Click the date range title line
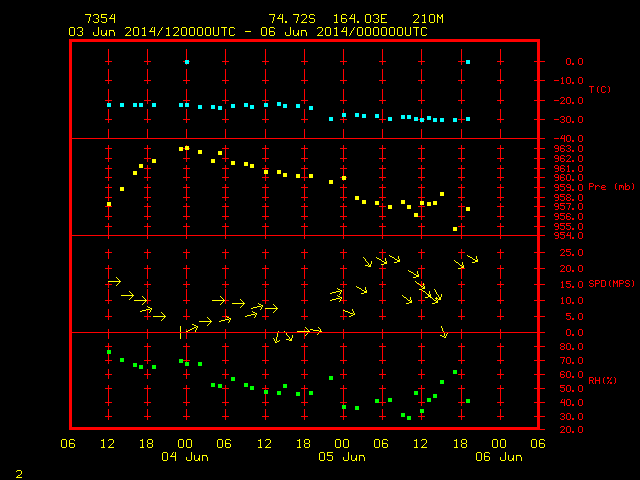Screen dimensions: 640x480 248,32
